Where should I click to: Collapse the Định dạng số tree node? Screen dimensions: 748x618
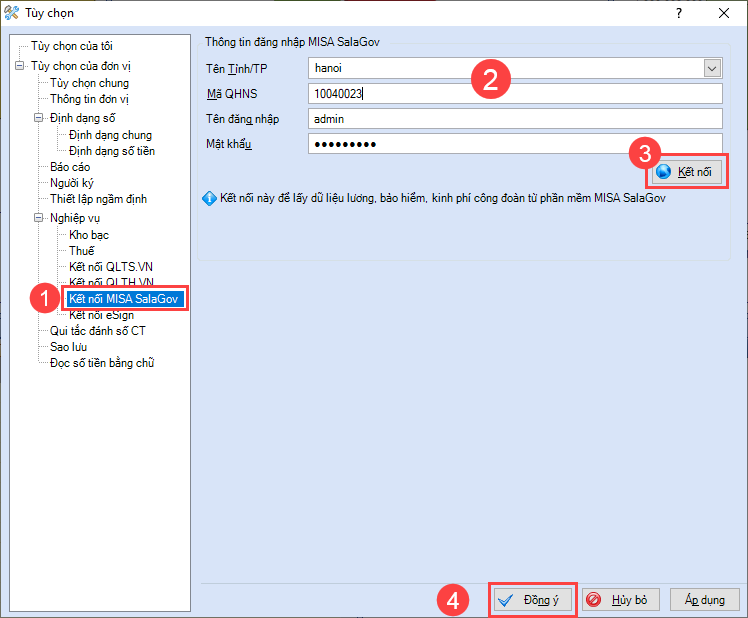tap(38, 117)
